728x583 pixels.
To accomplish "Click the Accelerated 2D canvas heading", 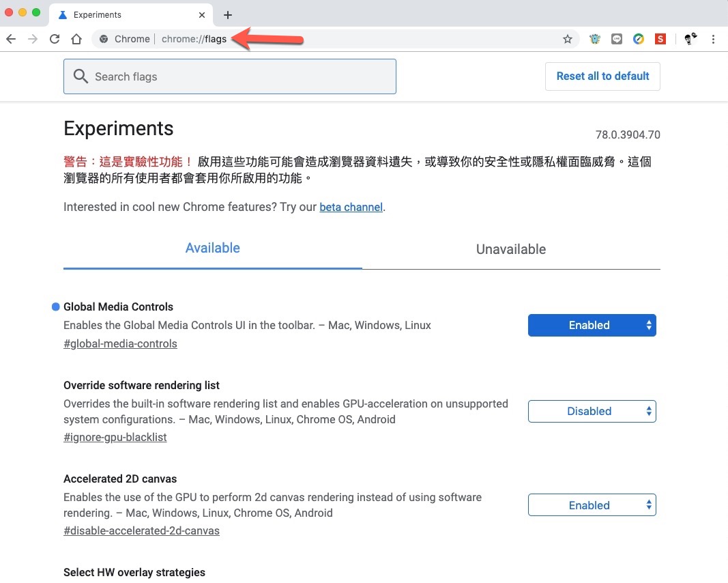I will pyautogui.click(x=120, y=479).
